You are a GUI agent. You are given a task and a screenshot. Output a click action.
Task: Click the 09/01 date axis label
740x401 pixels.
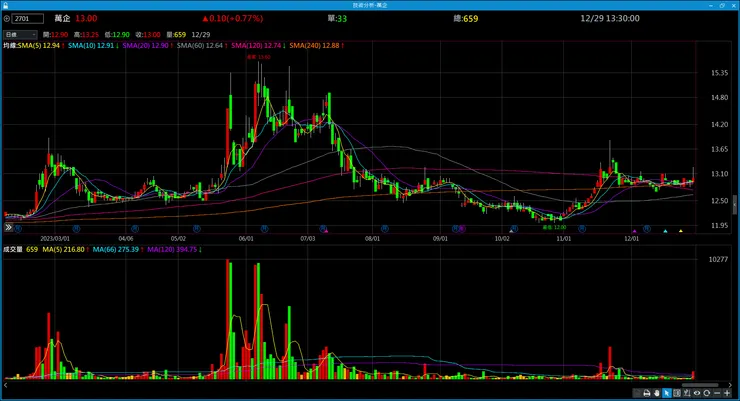pos(440,239)
